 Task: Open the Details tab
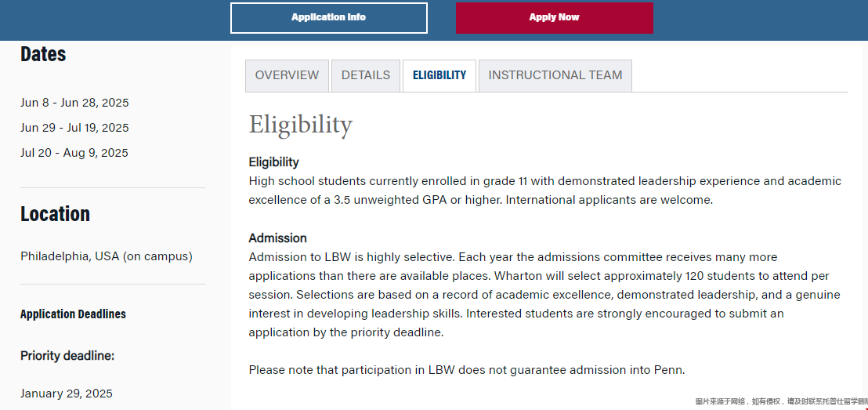pyautogui.click(x=366, y=75)
